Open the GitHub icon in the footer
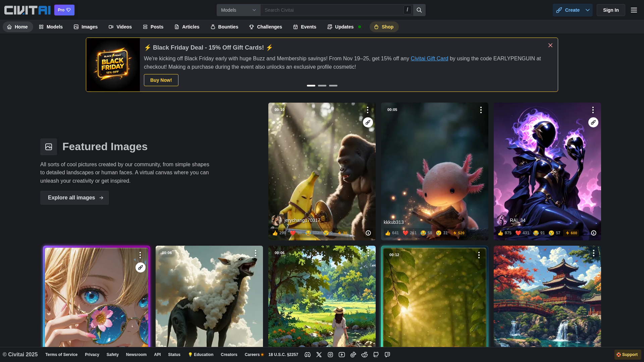 point(376,354)
